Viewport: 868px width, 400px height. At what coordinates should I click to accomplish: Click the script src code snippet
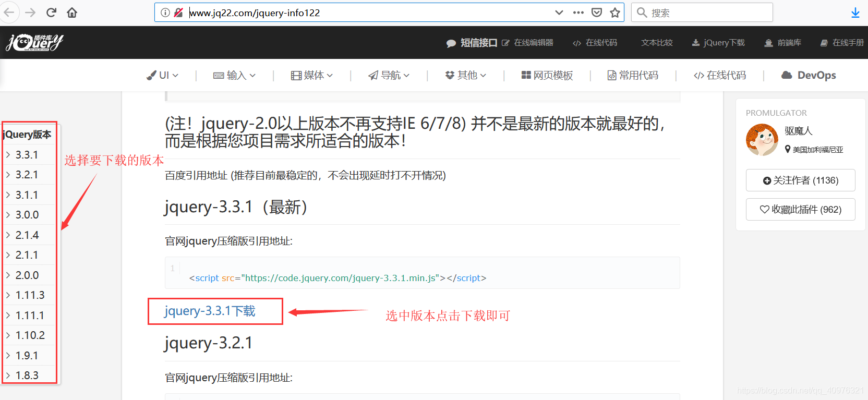[337, 278]
